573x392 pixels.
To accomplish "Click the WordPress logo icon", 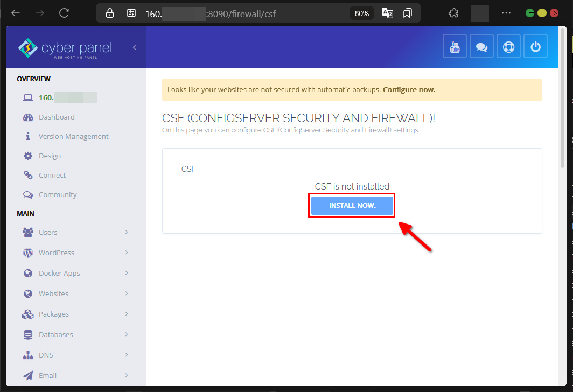I will click(x=28, y=253).
